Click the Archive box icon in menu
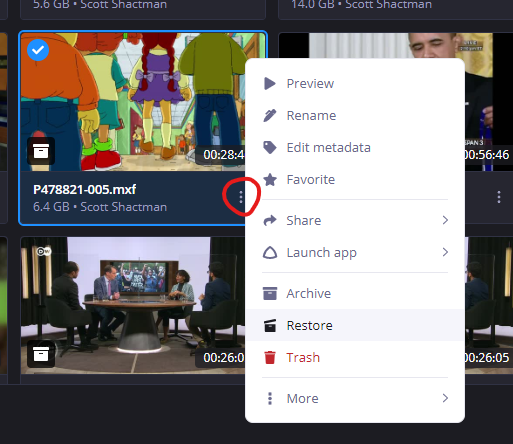This screenshot has width=513, height=444. click(270, 294)
